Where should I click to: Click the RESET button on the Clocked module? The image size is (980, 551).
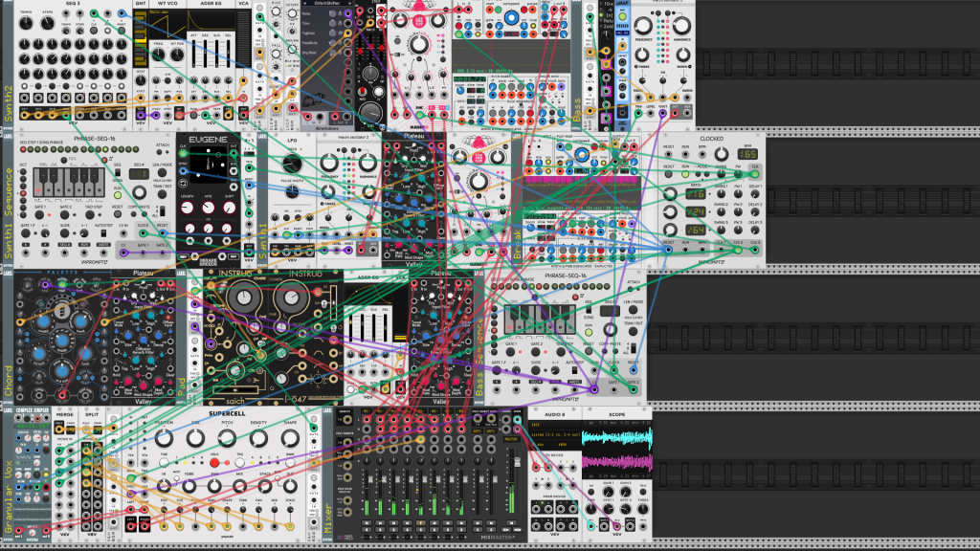click(669, 174)
